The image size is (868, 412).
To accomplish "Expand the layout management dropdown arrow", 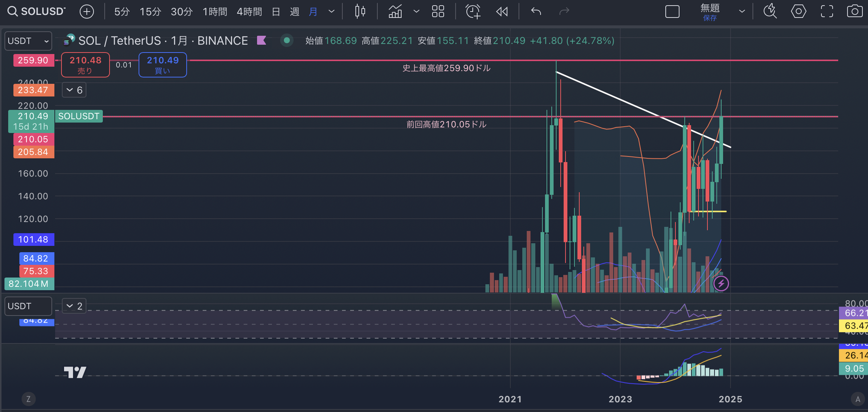I will click(x=742, y=12).
